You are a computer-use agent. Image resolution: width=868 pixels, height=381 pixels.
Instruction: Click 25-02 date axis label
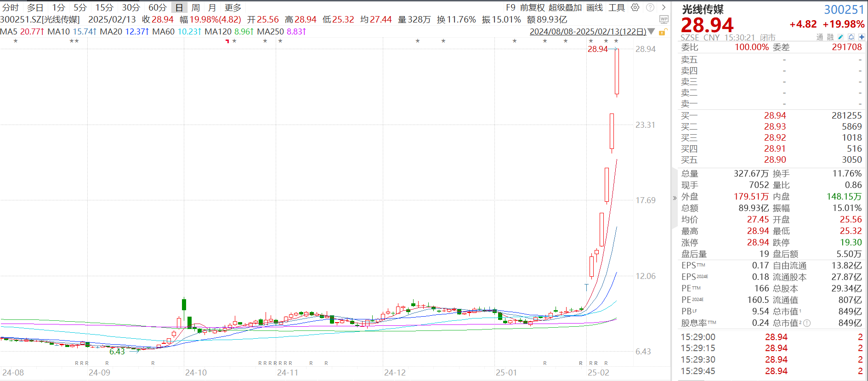point(598,373)
